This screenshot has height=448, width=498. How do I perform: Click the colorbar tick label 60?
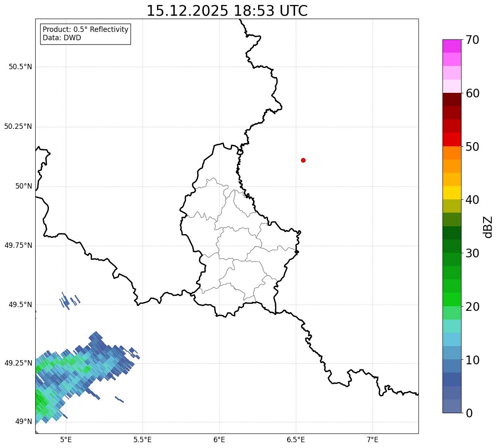(472, 93)
